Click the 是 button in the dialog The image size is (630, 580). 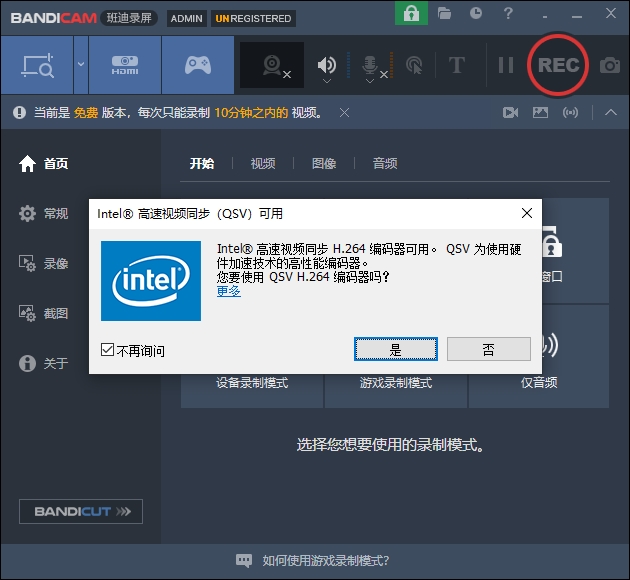(x=395, y=349)
